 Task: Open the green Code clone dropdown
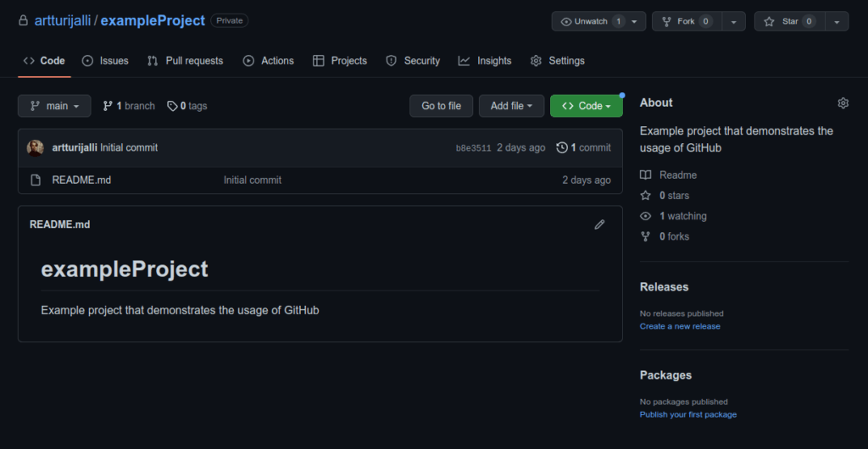(x=587, y=106)
